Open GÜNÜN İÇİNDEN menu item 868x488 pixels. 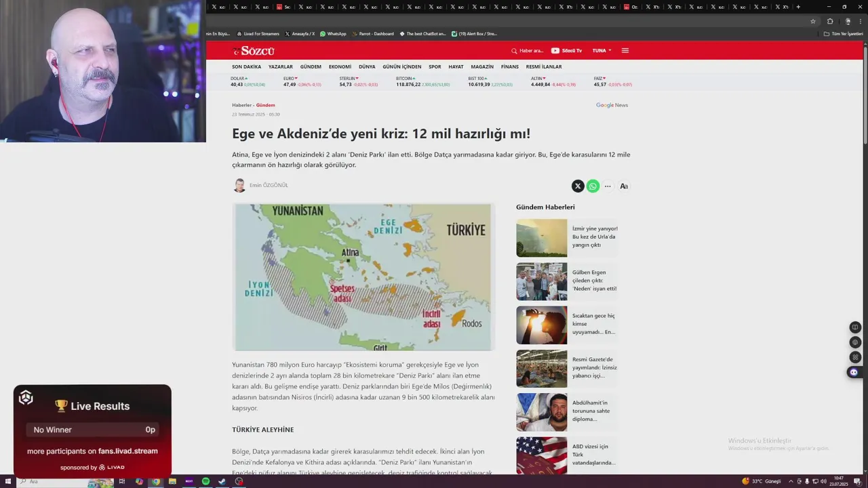pos(402,66)
